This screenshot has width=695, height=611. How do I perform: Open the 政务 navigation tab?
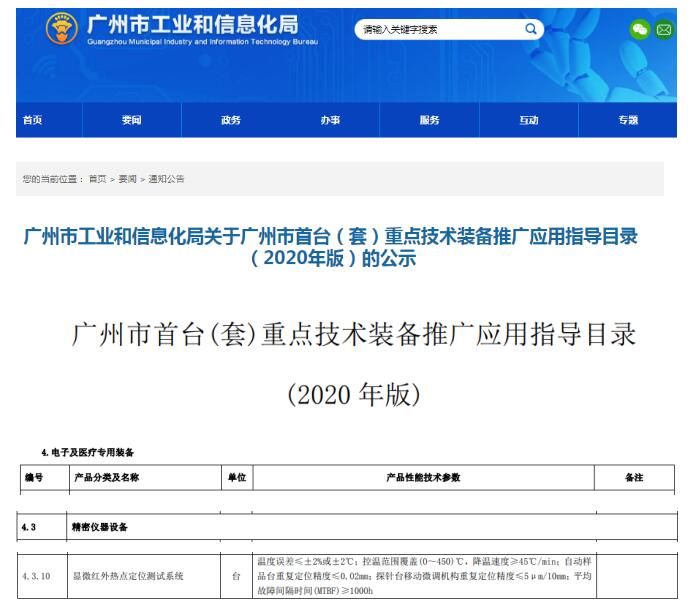pos(231,120)
